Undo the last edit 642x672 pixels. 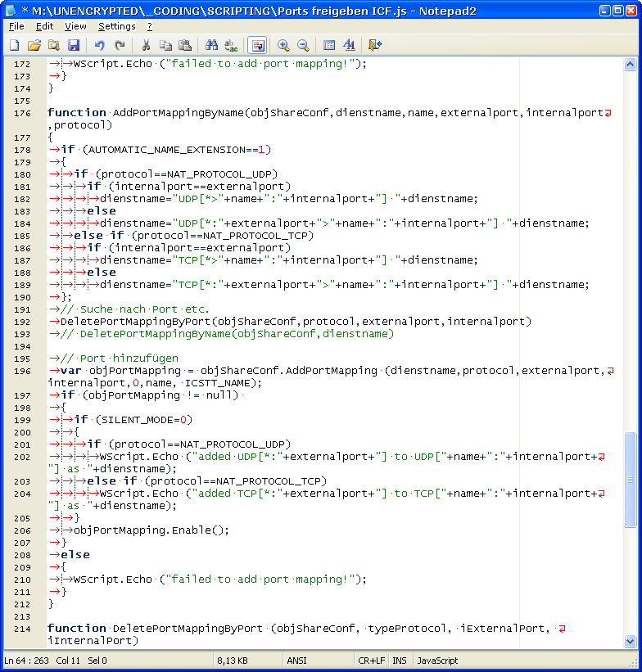(x=100, y=45)
